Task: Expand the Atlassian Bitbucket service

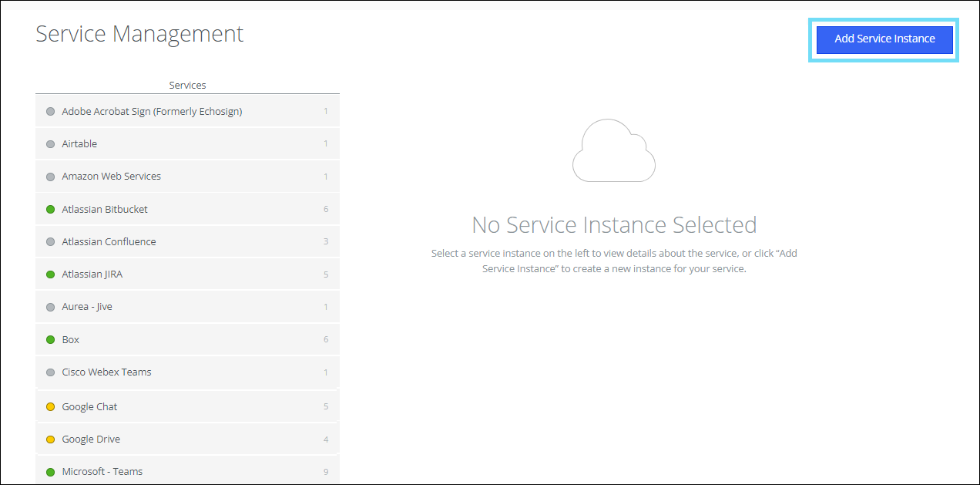Action: (105, 210)
